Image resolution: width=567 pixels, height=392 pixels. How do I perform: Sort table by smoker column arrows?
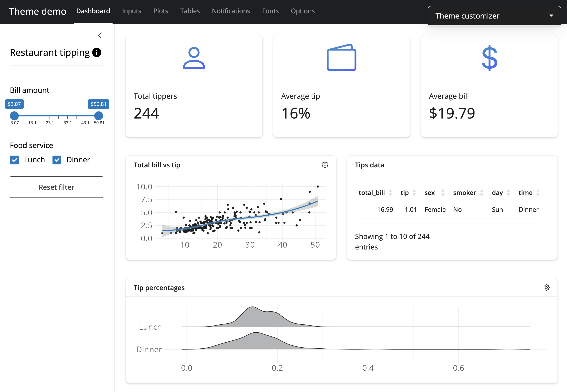(x=481, y=193)
